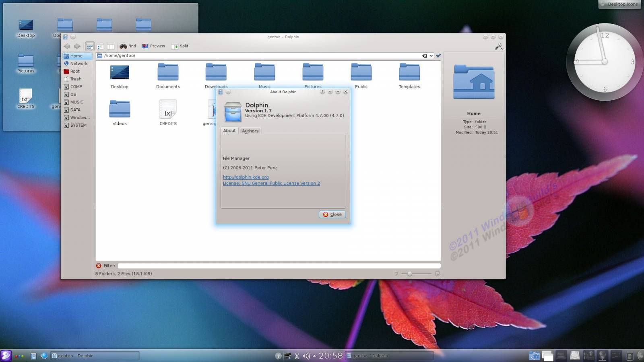Viewport: 644px width, 362px height.
Task: Open the Dolphin window menu icon in titlebar
Action: [65, 37]
